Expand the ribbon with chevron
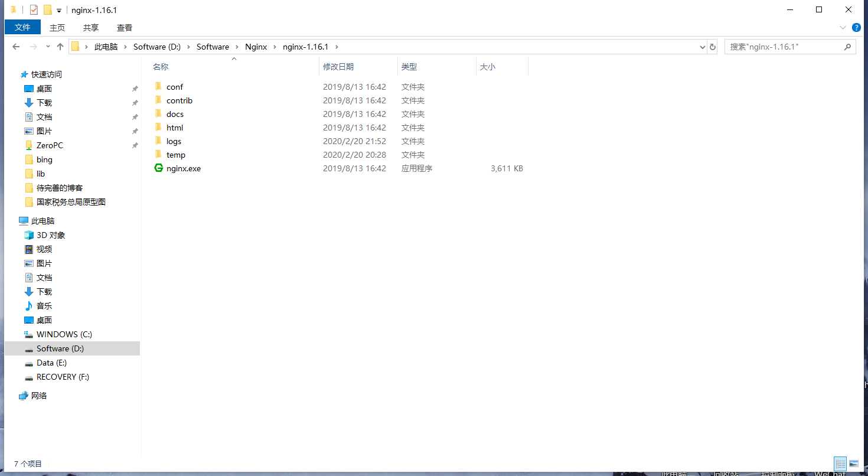The height and width of the screenshot is (476, 868). (x=844, y=28)
